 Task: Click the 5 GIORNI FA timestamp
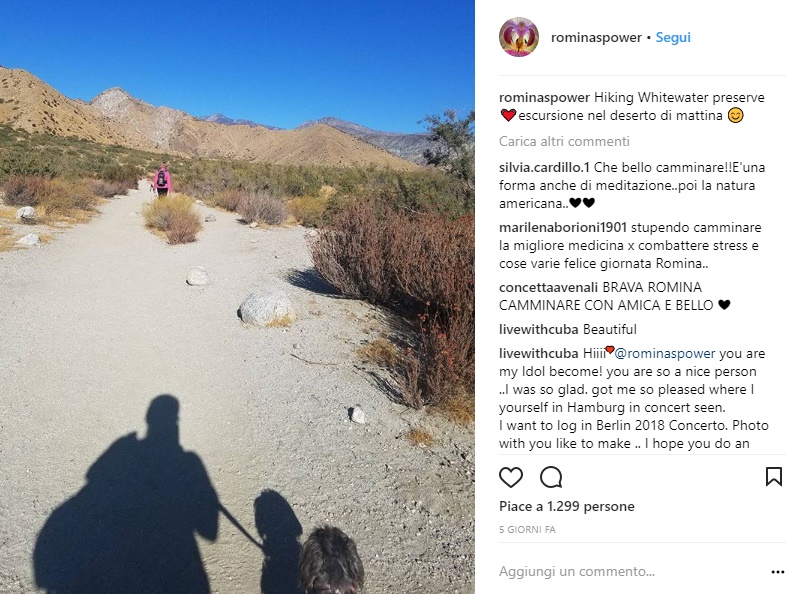(527, 530)
